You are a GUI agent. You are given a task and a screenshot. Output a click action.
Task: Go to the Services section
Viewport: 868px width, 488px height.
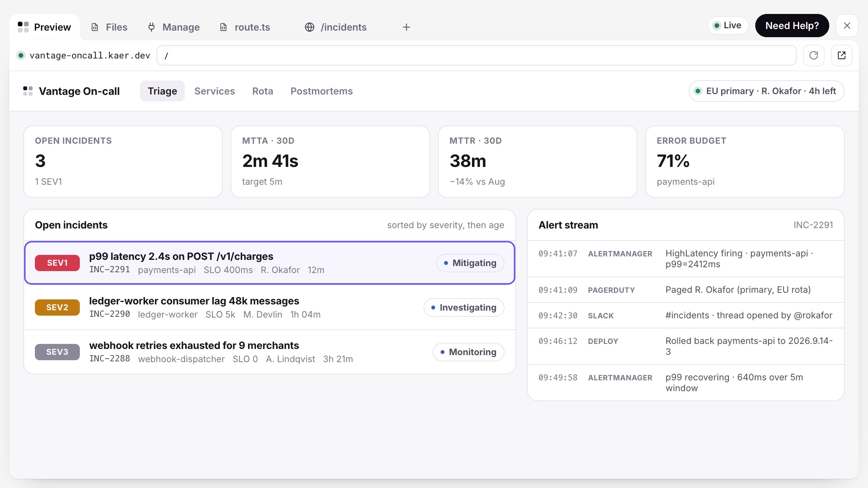(215, 91)
